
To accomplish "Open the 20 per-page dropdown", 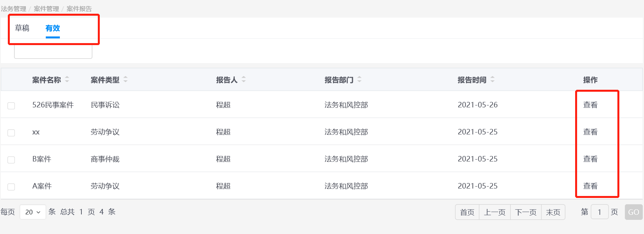I will click(x=33, y=212).
